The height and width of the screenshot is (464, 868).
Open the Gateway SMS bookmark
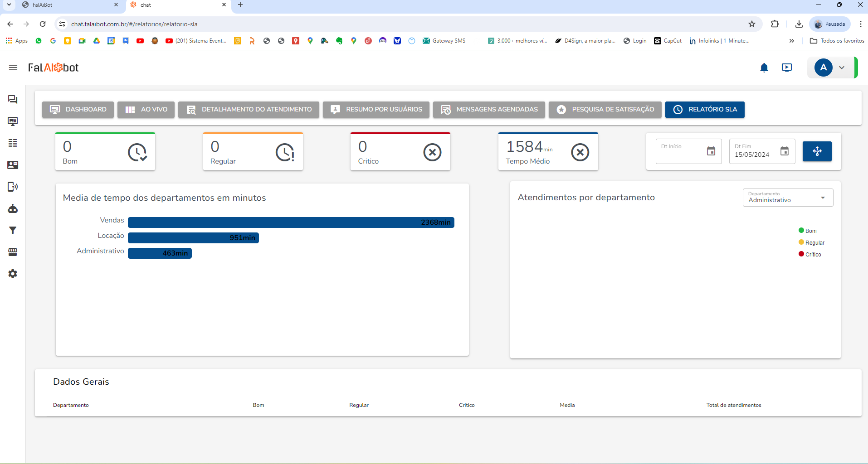click(x=444, y=41)
